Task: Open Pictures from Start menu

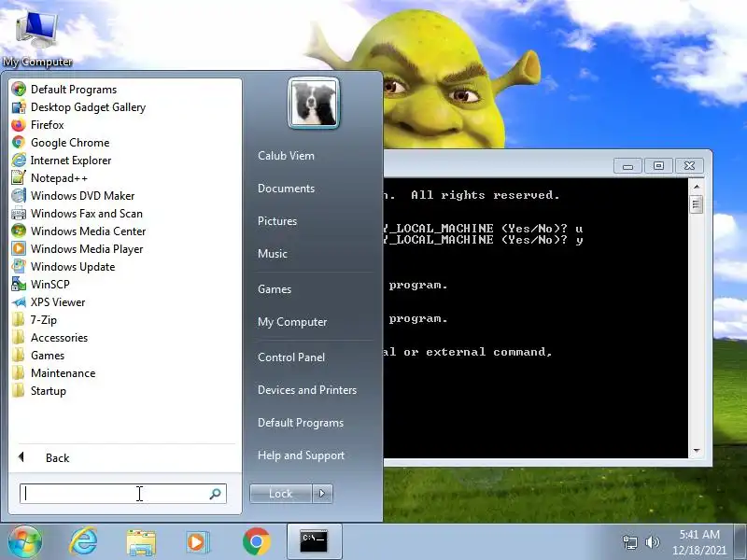Action: coord(277,221)
